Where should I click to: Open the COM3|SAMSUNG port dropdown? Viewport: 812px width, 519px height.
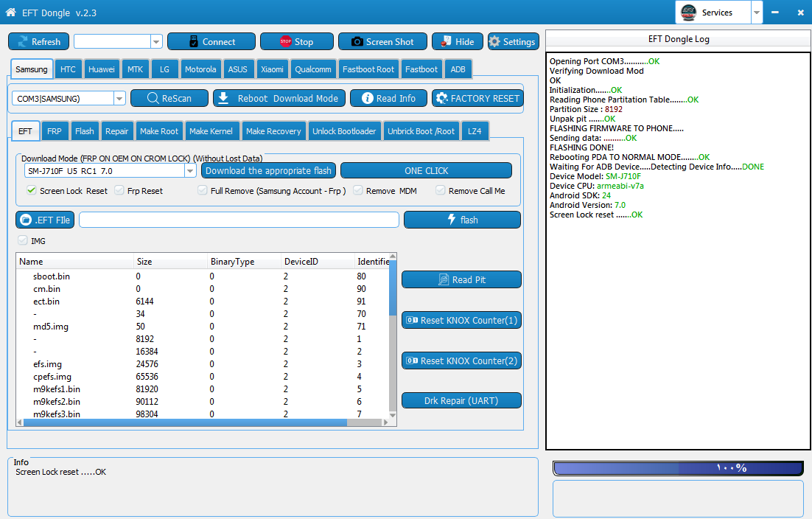click(119, 98)
